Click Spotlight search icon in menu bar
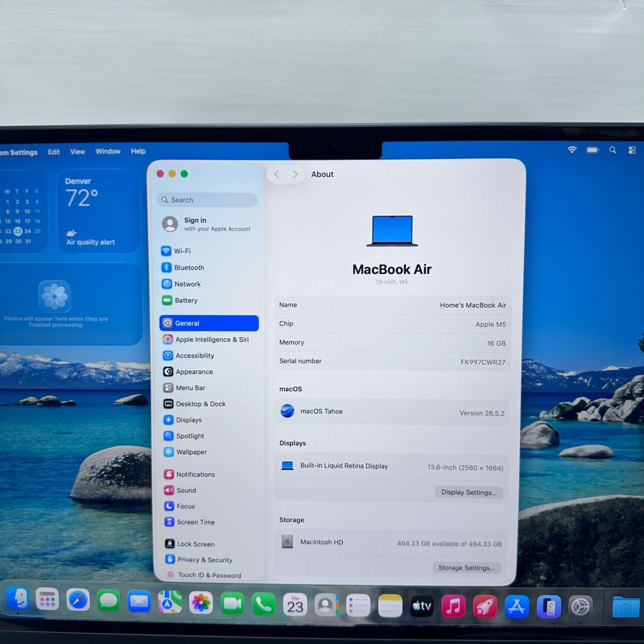644x644 pixels. click(x=612, y=150)
